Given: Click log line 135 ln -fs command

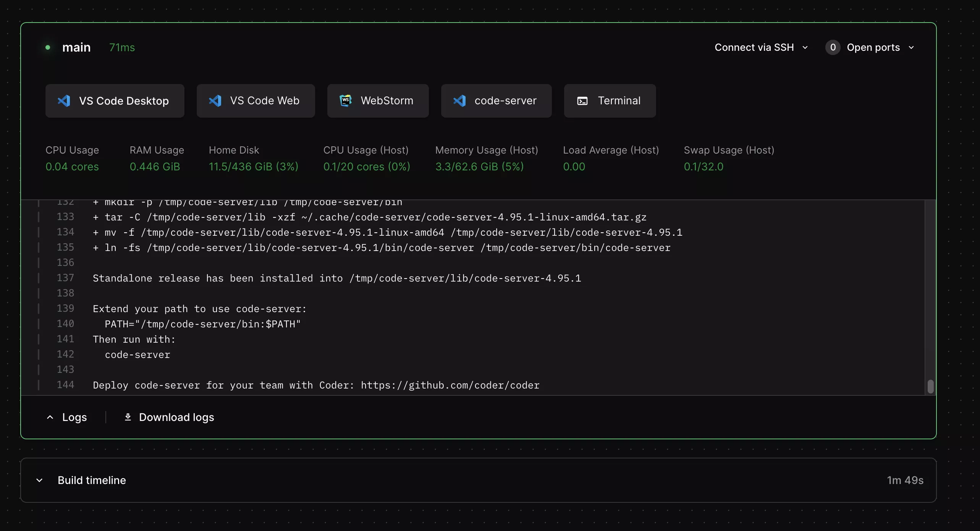Looking at the screenshot, I should tap(382, 248).
